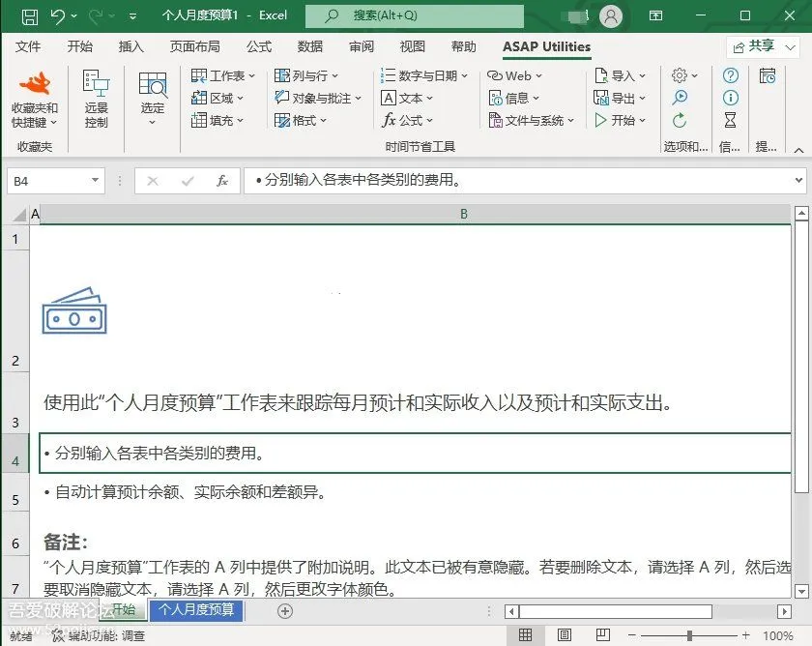Click the green refresh arrow icon
812x646 pixels.
coord(679,119)
